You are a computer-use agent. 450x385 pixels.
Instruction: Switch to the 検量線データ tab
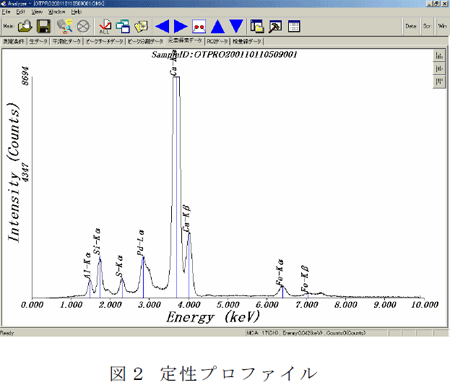tap(247, 41)
